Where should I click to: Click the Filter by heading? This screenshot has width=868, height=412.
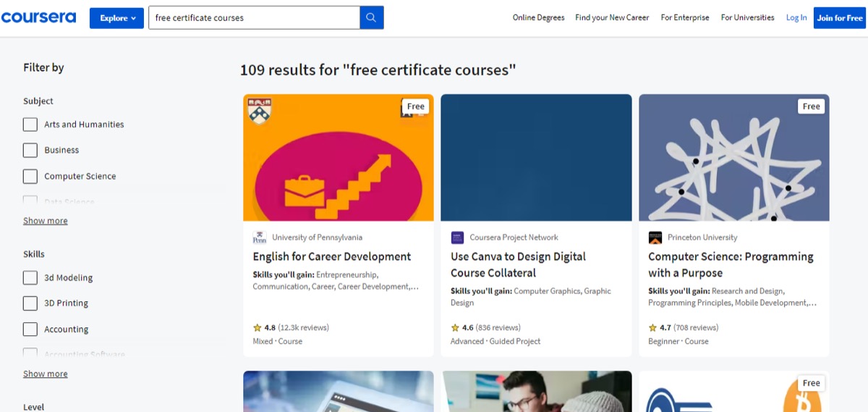pos(43,67)
